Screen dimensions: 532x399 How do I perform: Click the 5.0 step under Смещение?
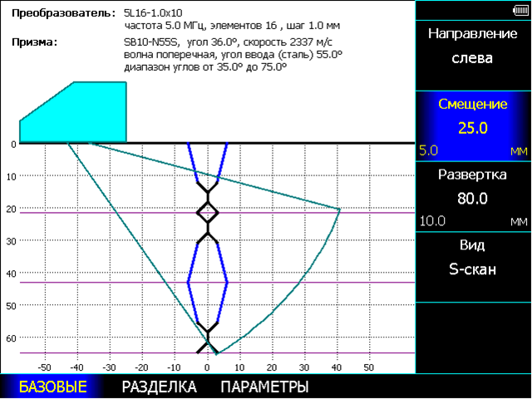pos(429,150)
